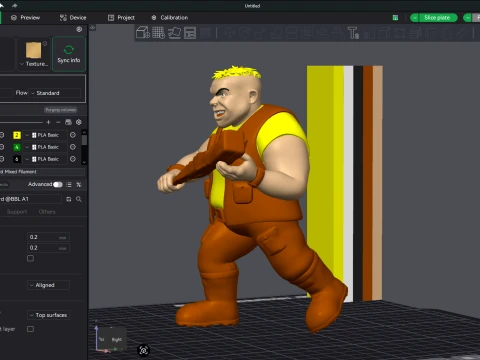The image size is (480, 360).
Task: Click the printer settings gear icon
Action: point(79,29)
